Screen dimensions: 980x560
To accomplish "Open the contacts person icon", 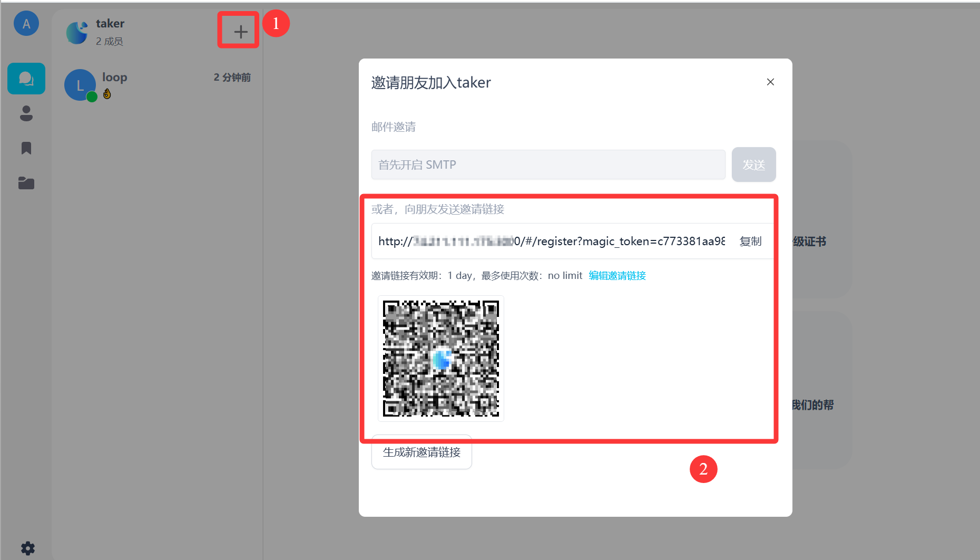I will (26, 113).
